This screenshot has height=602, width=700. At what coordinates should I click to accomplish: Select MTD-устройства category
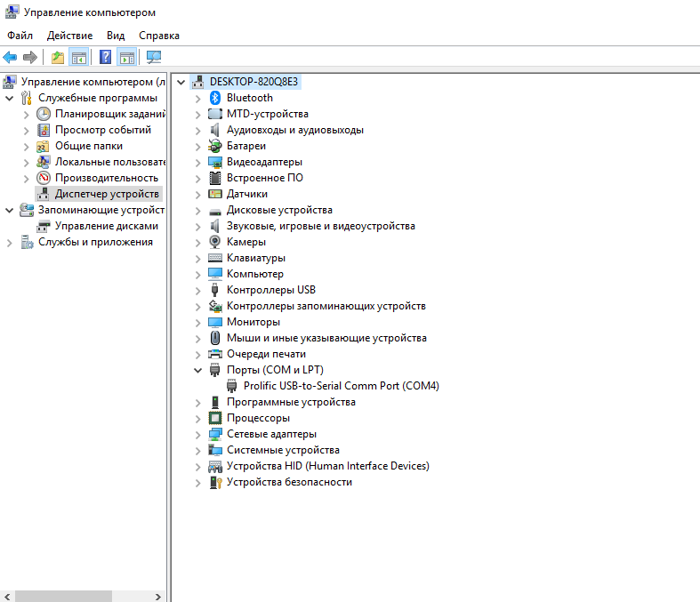pyautogui.click(x=268, y=114)
